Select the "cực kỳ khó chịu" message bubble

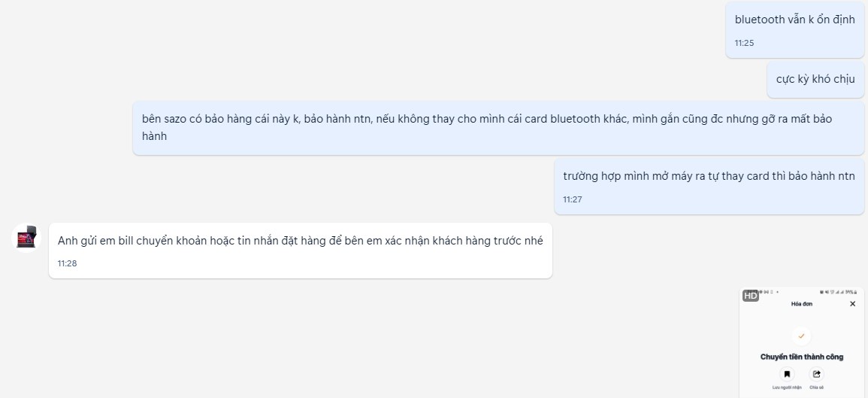point(815,79)
